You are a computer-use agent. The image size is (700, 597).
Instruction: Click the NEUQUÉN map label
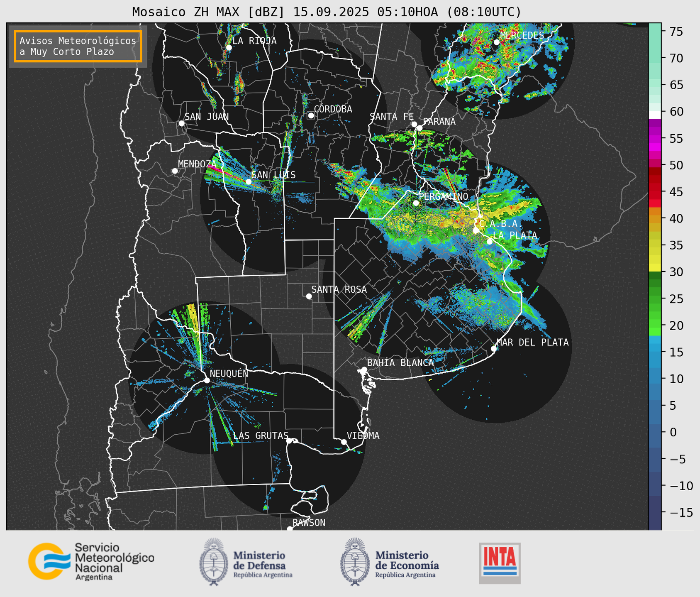pos(229,373)
